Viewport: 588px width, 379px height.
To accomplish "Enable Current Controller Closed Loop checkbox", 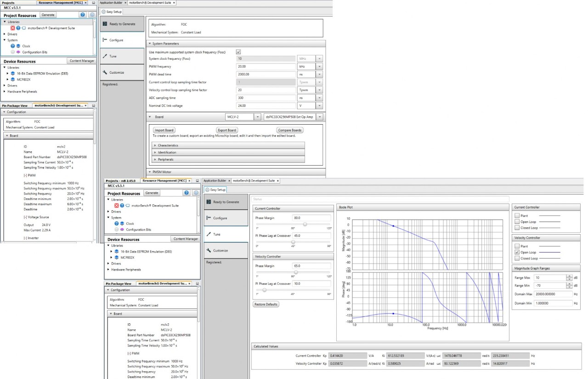I will click(517, 228).
